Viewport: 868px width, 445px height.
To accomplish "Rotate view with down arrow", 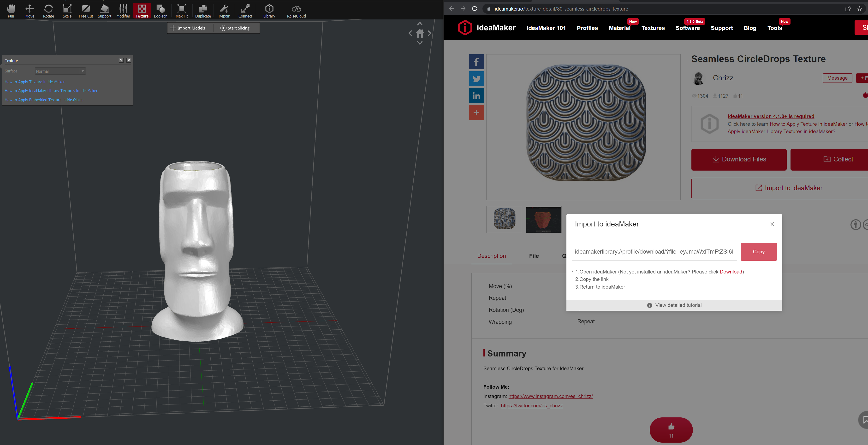I will coord(420,43).
